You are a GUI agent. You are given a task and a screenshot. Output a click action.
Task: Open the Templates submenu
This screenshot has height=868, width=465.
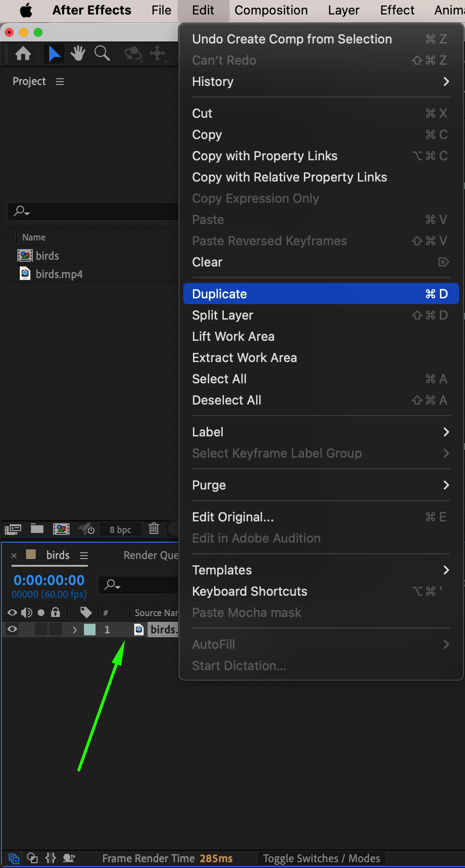[x=321, y=570]
